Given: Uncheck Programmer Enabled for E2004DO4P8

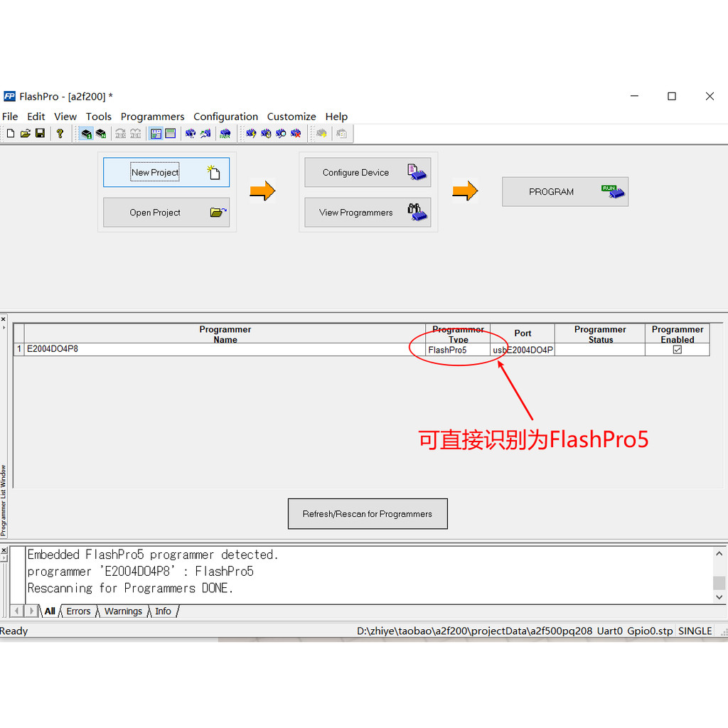Looking at the screenshot, I should click(x=677, y=350).
